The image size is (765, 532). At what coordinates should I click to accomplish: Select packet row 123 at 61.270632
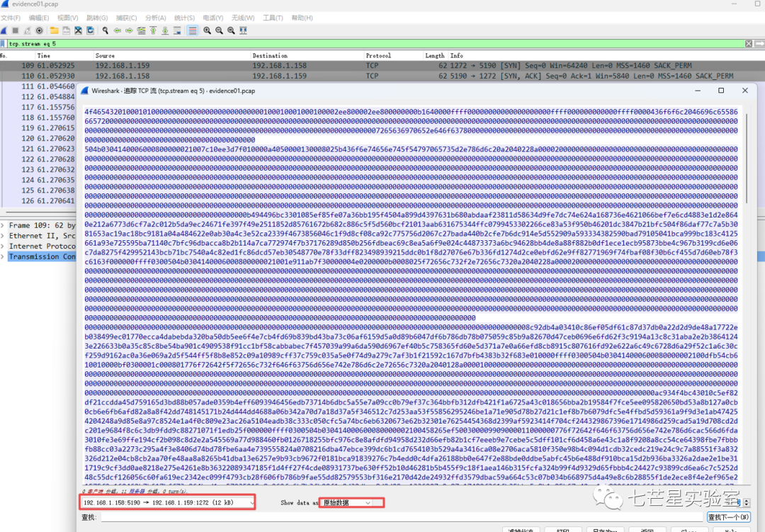coord(39,169)
